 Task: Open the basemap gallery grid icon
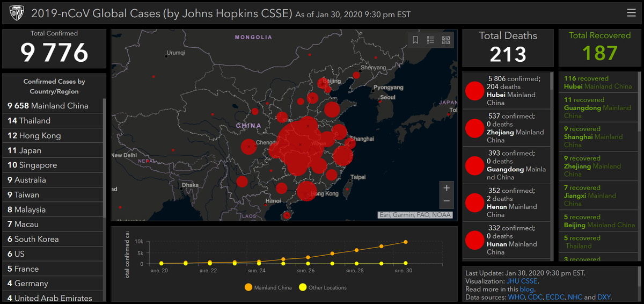(x=446, y=40)
